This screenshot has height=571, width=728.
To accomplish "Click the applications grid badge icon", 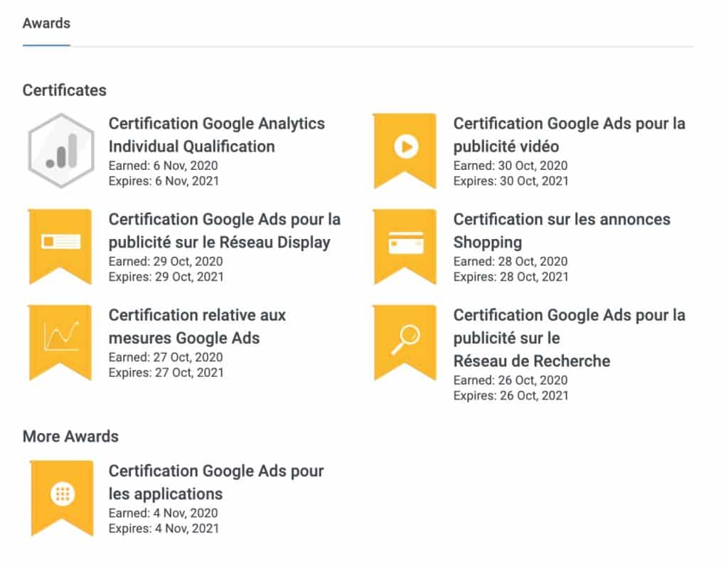I will point(63,498).
